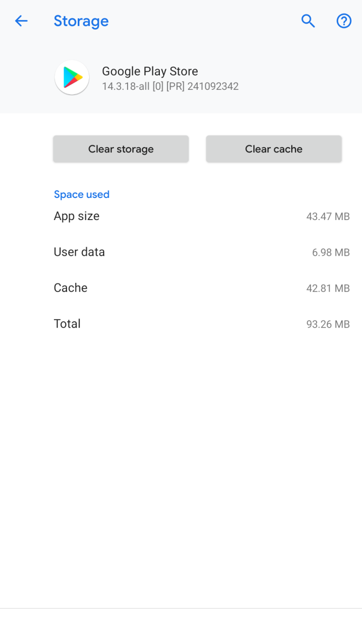Tap the Cache size row
Viewport: 362px width, 644px height.
pyautogui.click(x=70, y=288)
